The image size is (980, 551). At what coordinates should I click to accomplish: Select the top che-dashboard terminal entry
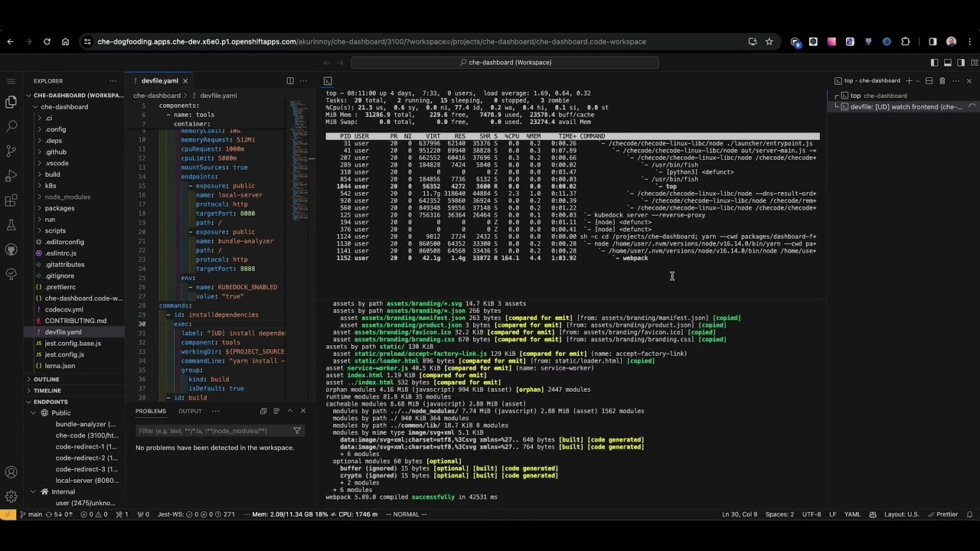coord(904,96)
